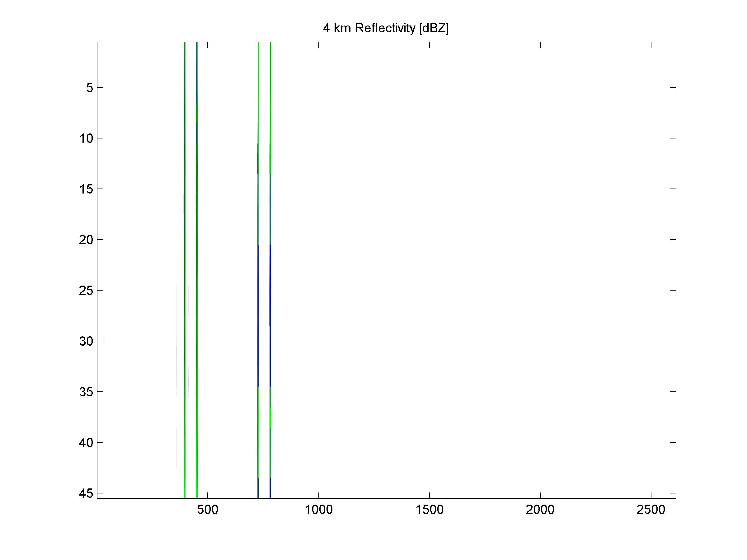Click the y-axis label '20'
Image resolution: width=747 pixels, height=560 pixels.
tap(86, 240)
